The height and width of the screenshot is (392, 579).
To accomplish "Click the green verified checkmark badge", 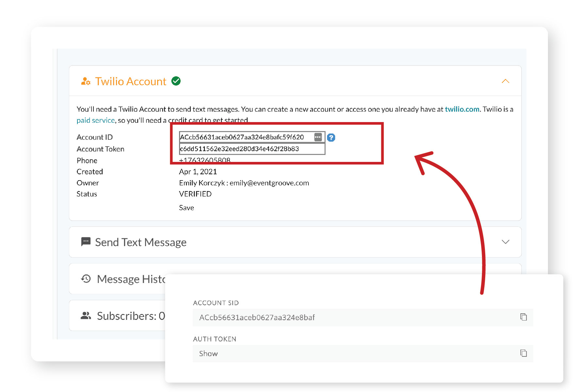I will click(x=176, y=81).
